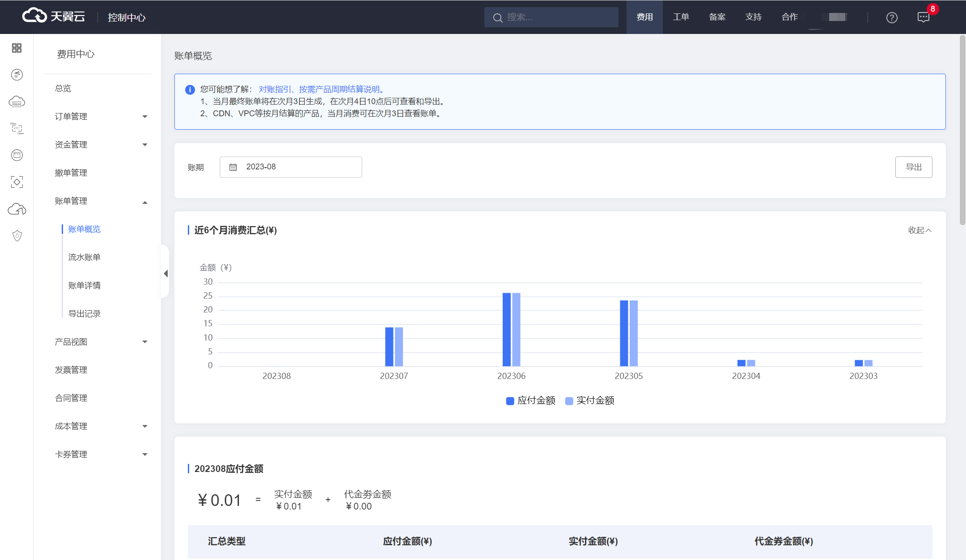Click the cloud upload sidebar icon
Screen dimensions: 966x560
click(x=17, y=209)
